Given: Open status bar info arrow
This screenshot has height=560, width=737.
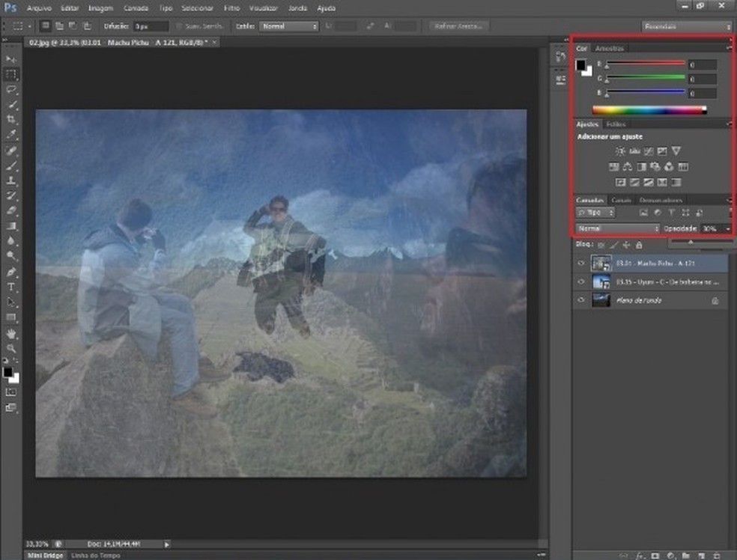Looking at the screenshot, I should click(166, 544).
